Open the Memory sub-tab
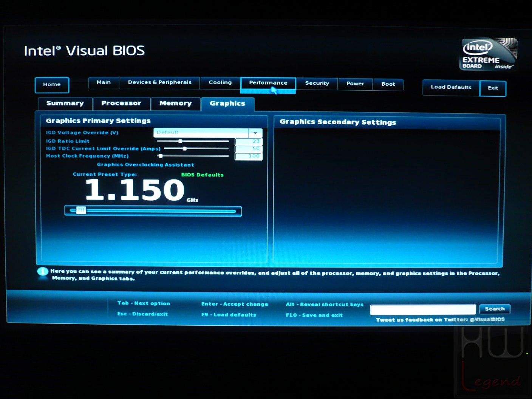The width and height of the screenshot is (532, 399). (175, 104)
